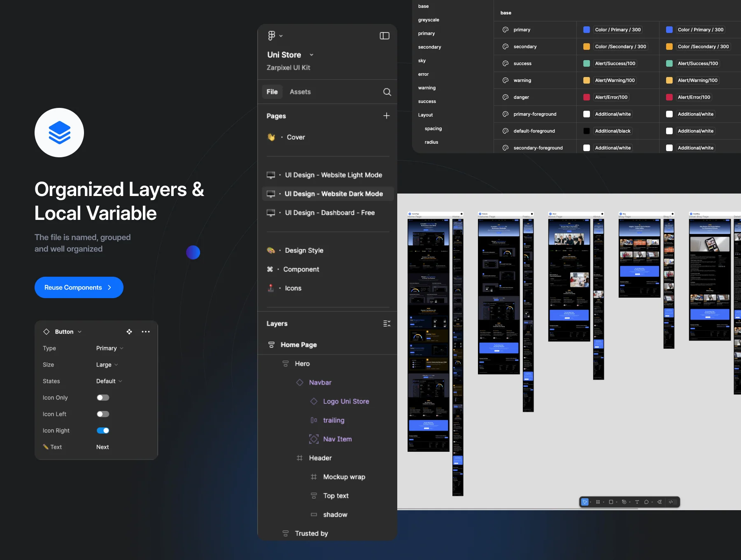The height and width of the screenshot is (560, 741).
Task: Open the Move tool options chevron
Action: [591, 502]
